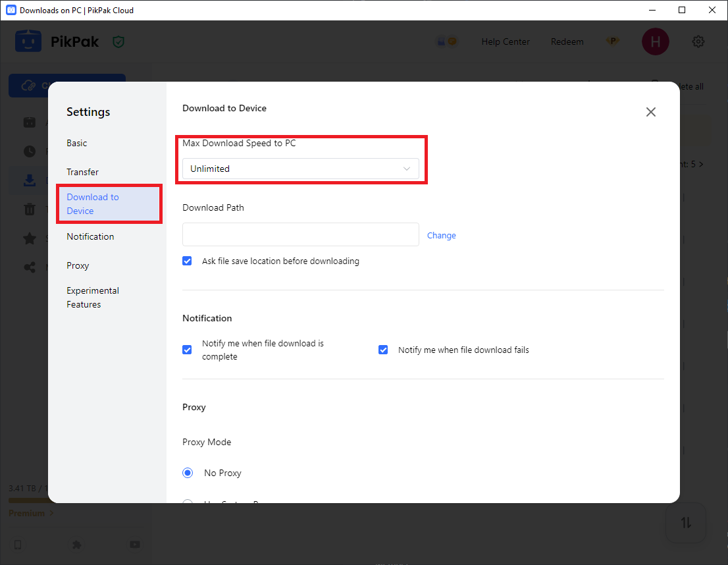Open the user avatar 'H' profile
This screenshot has width=728, height=565.
click(x=655, y=41)
